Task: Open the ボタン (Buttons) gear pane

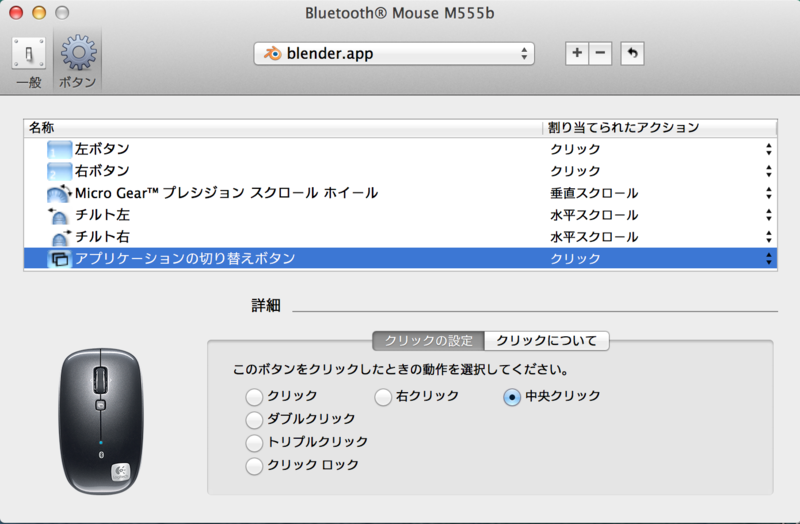Action: click(78, 61)
